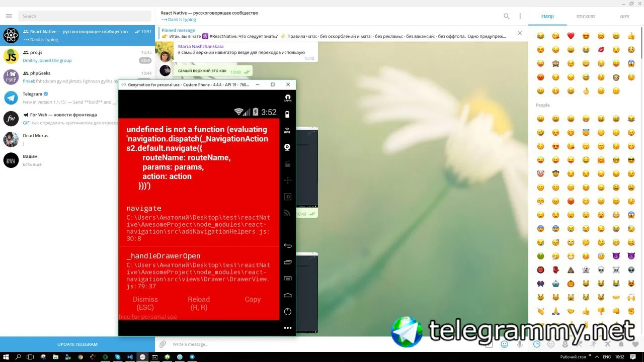Open the pinned message about chat rules

point(334,33)
